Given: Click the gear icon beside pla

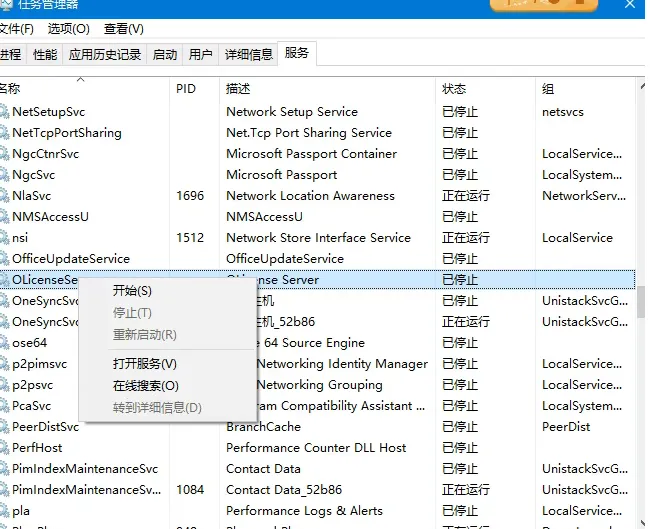Looking at the screenshot, I should coord(4,511).
